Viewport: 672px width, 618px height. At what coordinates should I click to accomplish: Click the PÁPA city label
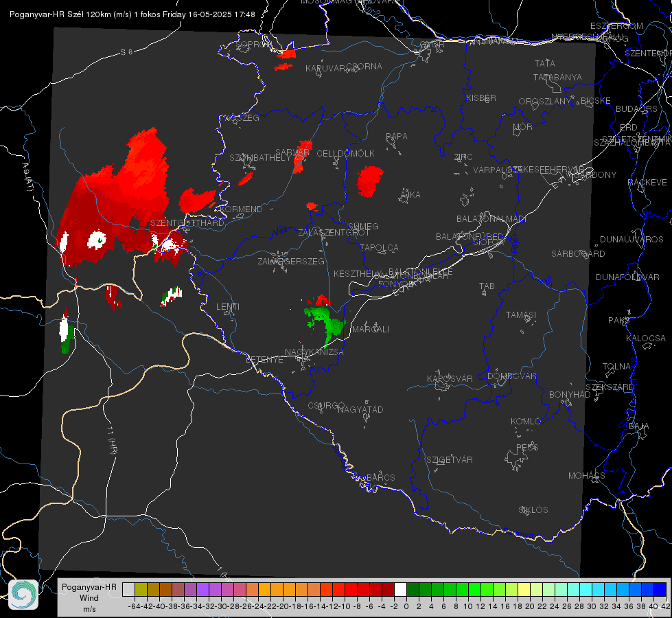[x=397, y=137]
